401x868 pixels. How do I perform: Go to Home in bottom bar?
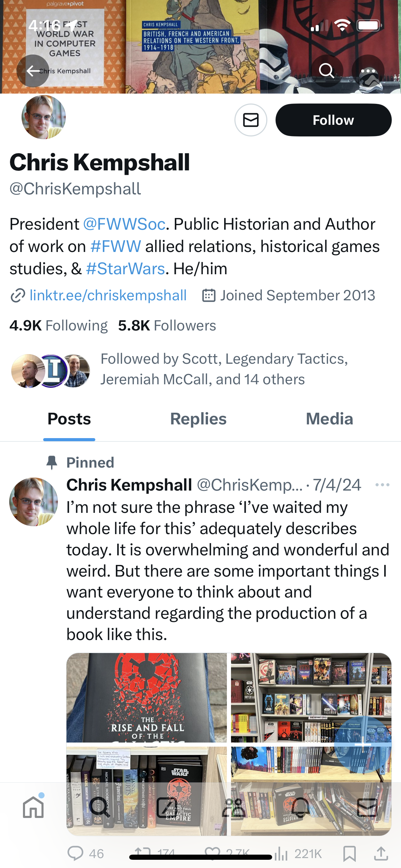tap(33, 807)
